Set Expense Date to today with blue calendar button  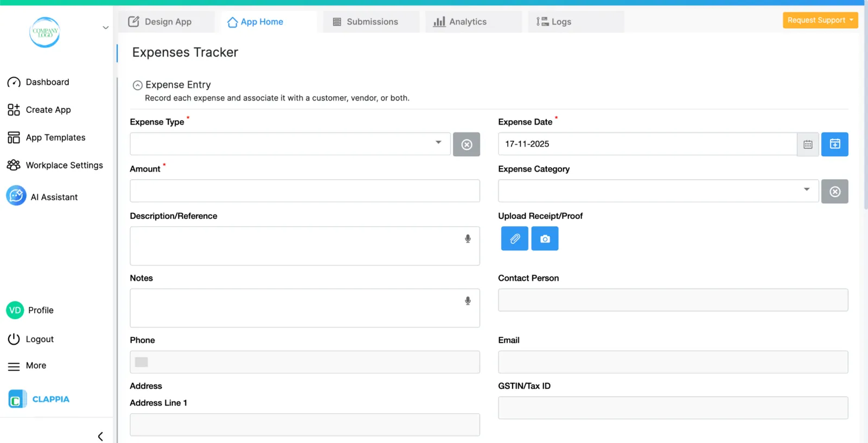[x=835, y=144]
